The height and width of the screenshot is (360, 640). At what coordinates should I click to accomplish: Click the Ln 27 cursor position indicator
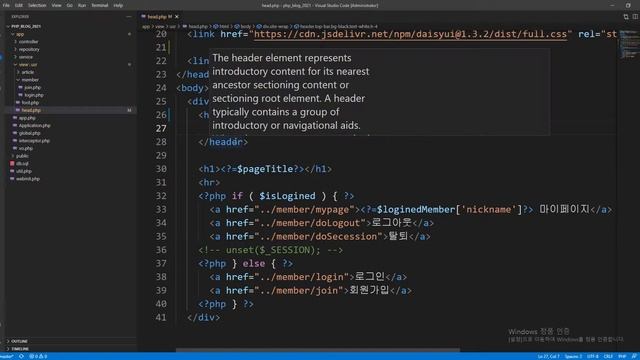(549, 356)
